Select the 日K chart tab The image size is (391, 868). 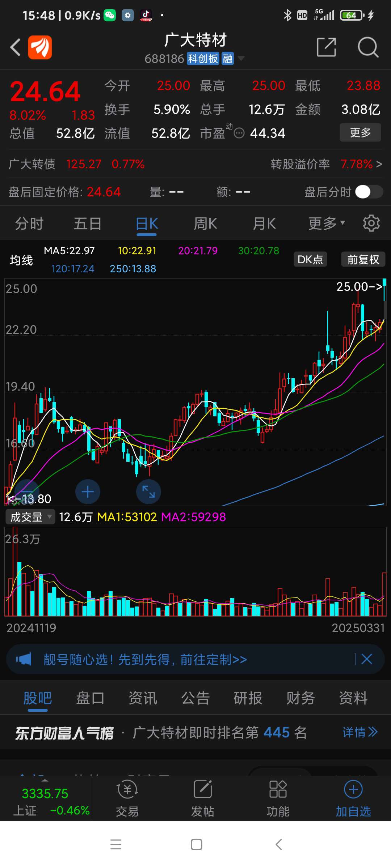click(147, 224)
